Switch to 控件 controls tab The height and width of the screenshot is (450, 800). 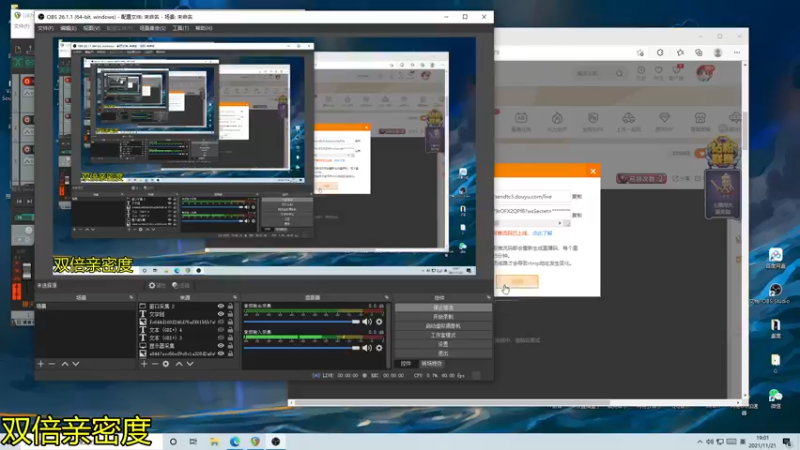click(406, 364)
